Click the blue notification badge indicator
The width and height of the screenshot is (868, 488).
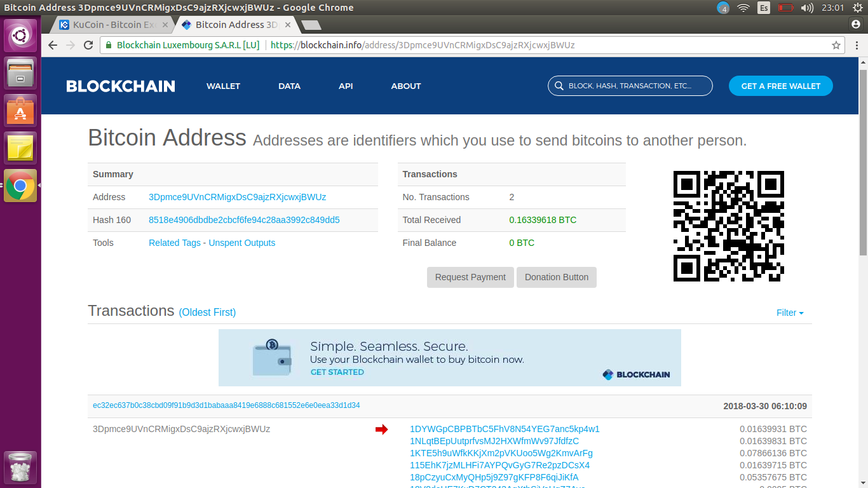723,8
